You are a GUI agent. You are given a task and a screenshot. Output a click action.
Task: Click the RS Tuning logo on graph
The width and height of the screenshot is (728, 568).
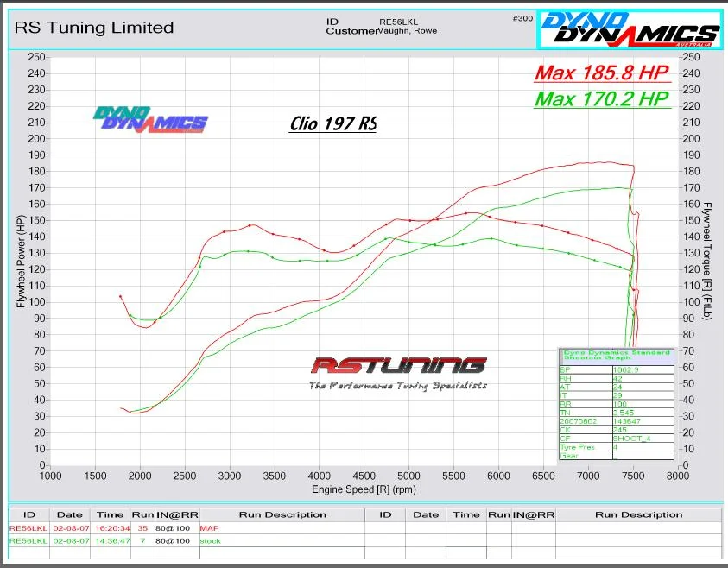coord(398,373)
